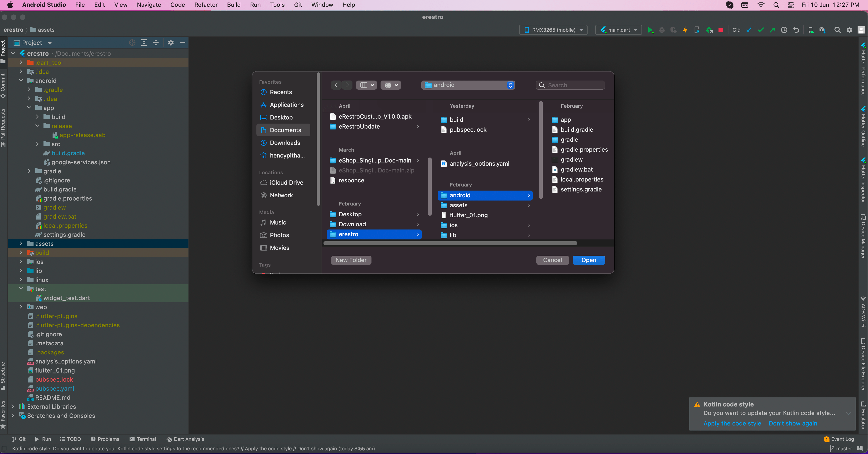868x454 pixels.
Task: Open column view mode dropdown in dialog
Action: [366, 85]
